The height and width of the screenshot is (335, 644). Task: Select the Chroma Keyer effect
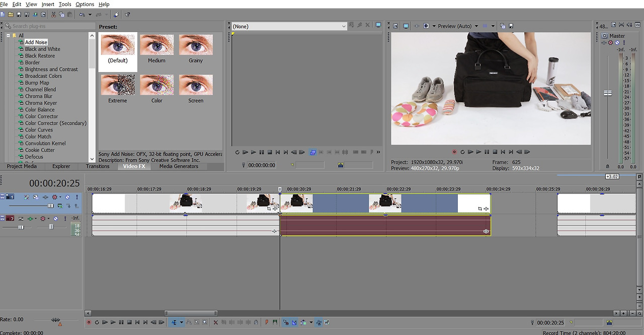click(x=41, y=103)
